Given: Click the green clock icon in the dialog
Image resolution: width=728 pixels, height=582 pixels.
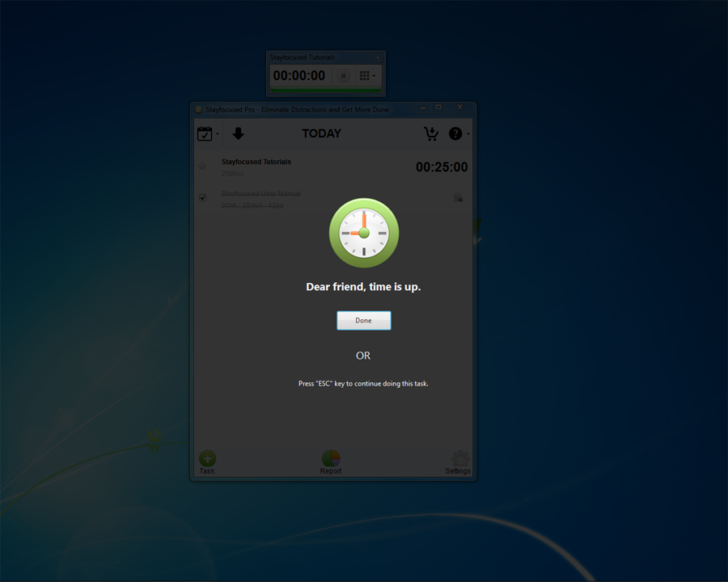Looking at the screenshot, I should point(363,233).
